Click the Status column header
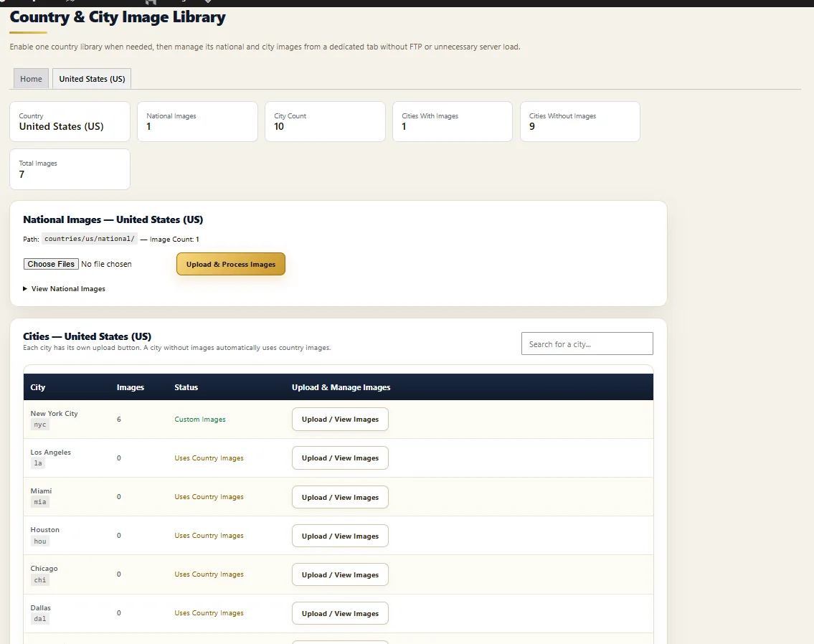 186,388
